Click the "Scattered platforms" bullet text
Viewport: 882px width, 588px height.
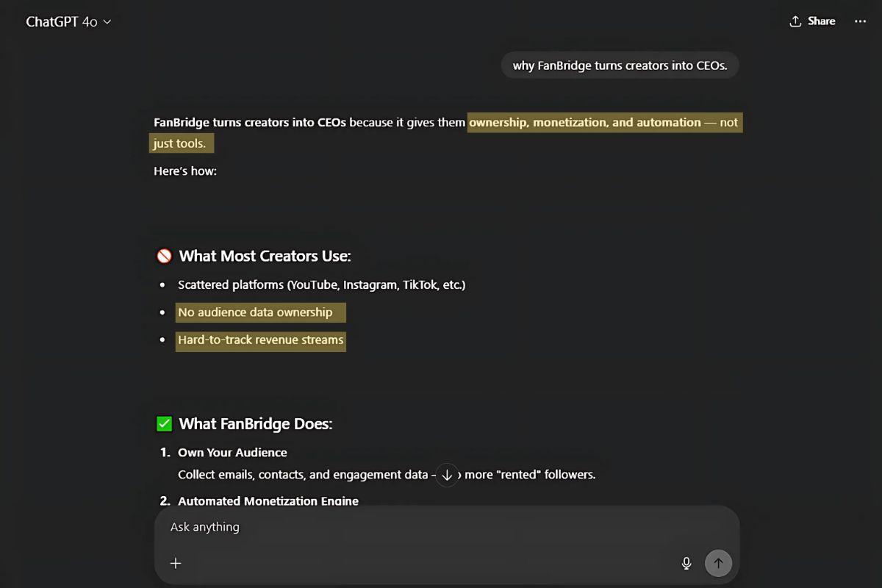click(x=321, y=284)
